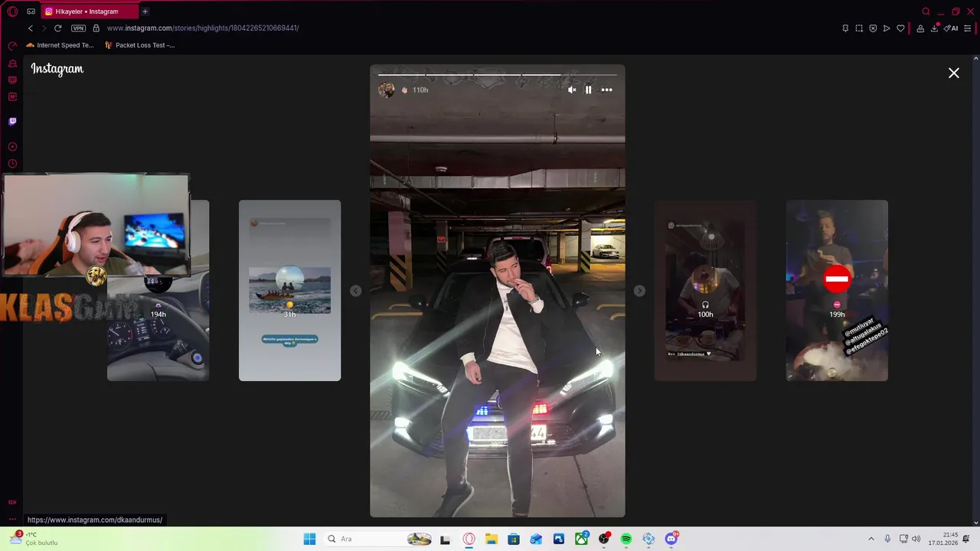Open the 194h car dashboard story thumbnail
Image resolution: width=980 pixels, height=551 pixels.
coord(158,329)
